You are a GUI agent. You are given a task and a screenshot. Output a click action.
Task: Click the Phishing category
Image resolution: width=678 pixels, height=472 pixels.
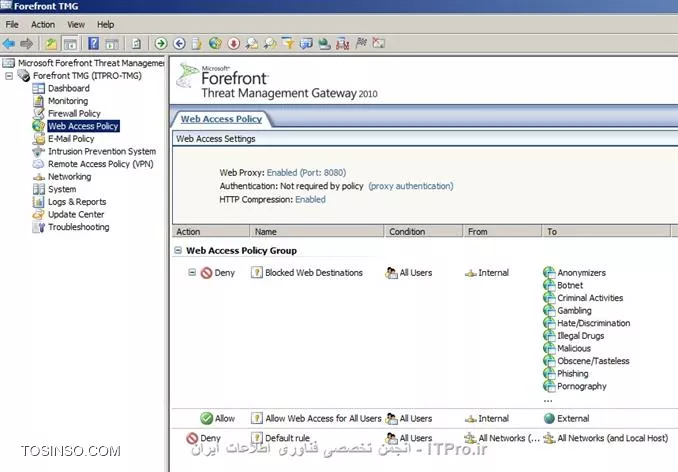(x=572, y=373)
